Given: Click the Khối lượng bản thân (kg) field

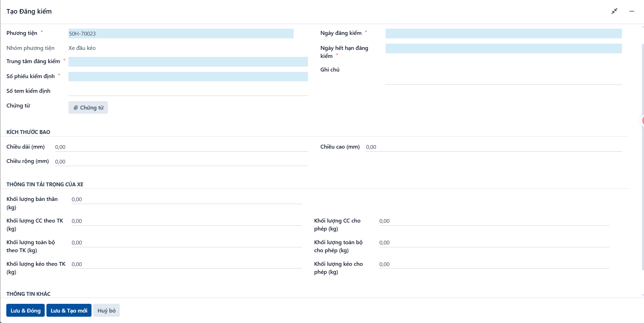Looking at the screenshot, I should point(186,199).
